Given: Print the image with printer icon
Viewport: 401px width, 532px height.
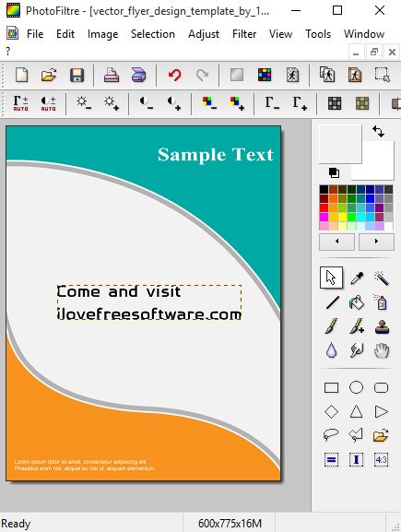Looking at the screenshot, I should coord(112,75).
